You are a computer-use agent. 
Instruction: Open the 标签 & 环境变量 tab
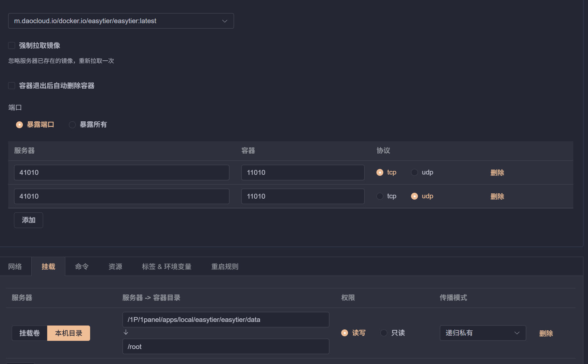pyautogui.click(x=167, y=267)
